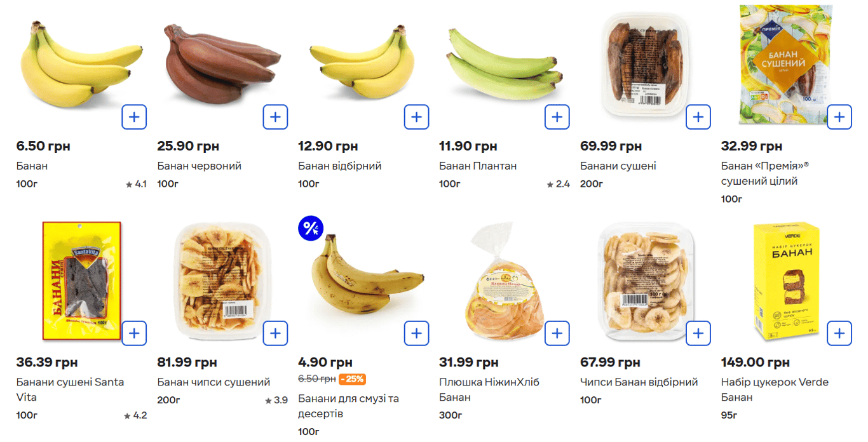Add Банан to cart with plus icon
The image size is (868, 442).
tap(134, 117)
